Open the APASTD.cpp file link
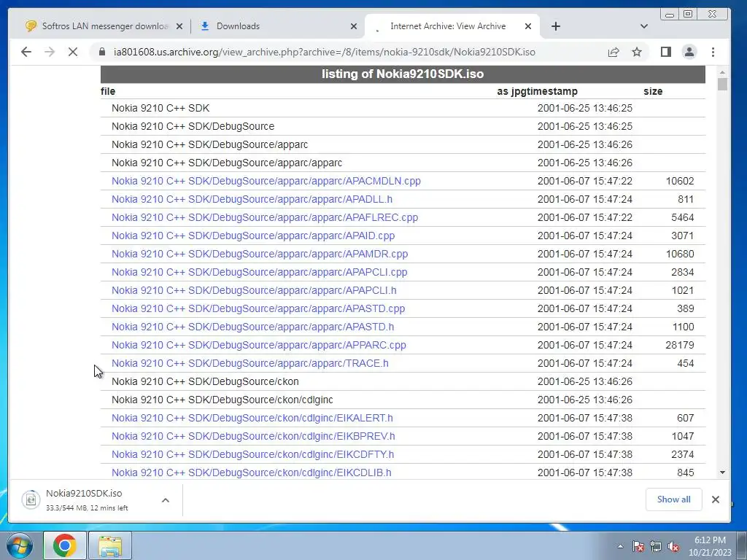This screenshot has height=560, width=747. coord(258,308)
